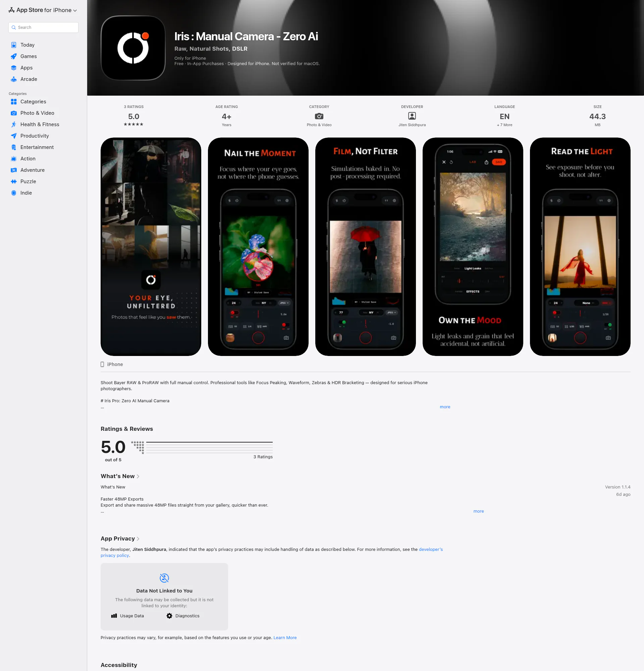The width and height of the screenshot is (644, 671).
Task: Select the Health & Fitness runner icon
Action: point(14,124)
